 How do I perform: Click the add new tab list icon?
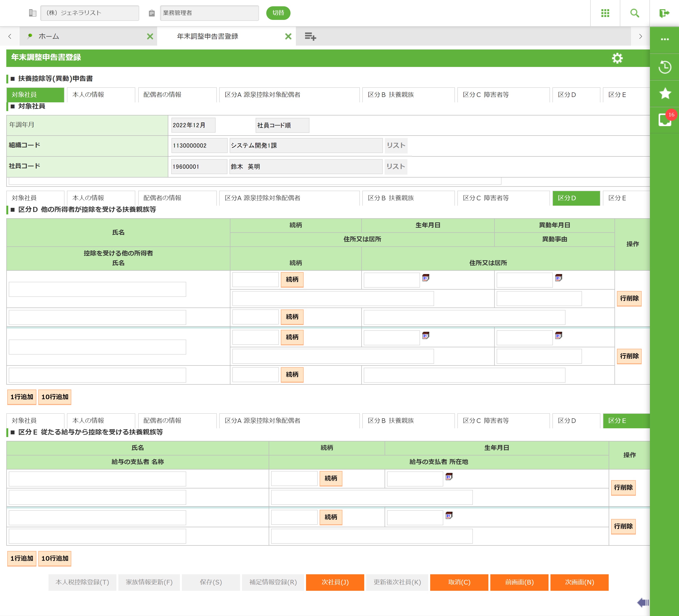pyautogui.click(x=310, y=36)
